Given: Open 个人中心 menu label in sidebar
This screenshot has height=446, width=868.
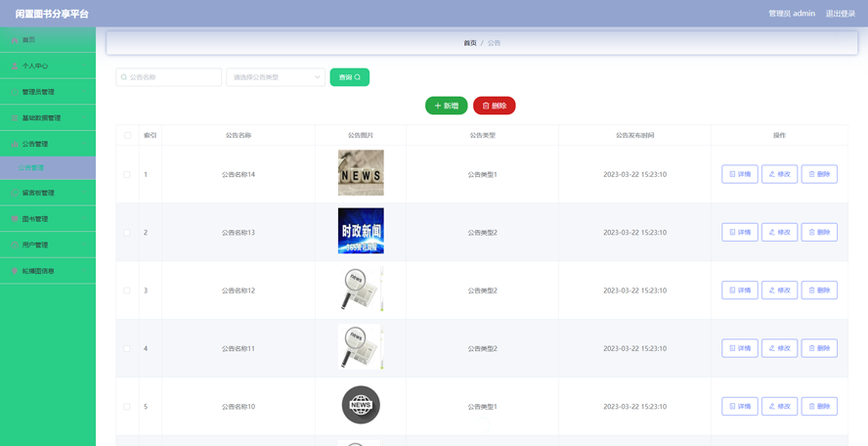Looking at the screenshot, I should [x=35, y=66].
